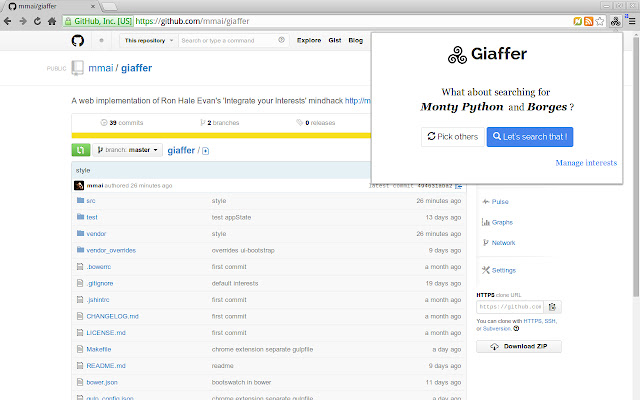Screen dimensions: 640x400
Task: Click Download ZIP button
Action: click(x=519, y=347)
